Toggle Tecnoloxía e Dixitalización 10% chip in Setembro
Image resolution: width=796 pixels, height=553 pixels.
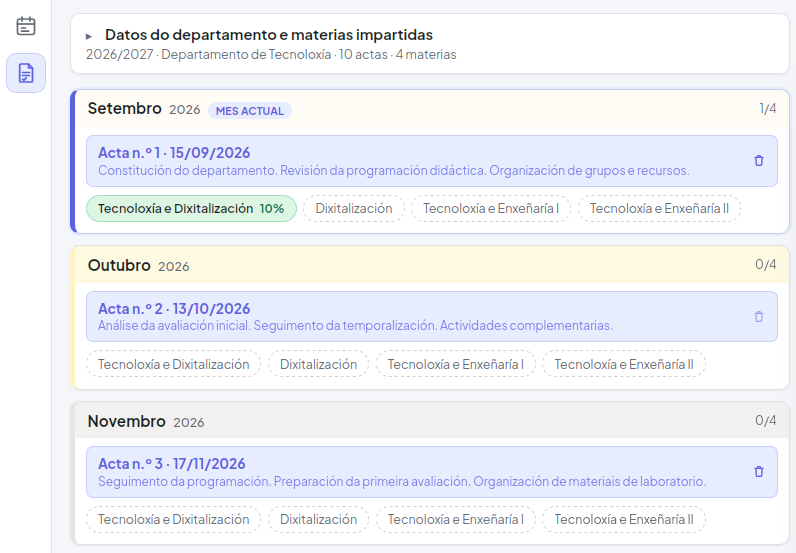[x=191, y=209]
